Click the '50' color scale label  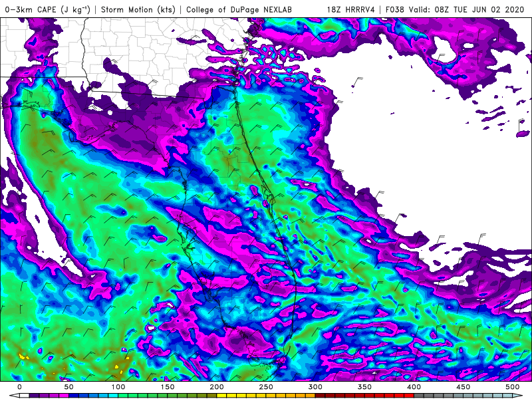pos(69,387)
